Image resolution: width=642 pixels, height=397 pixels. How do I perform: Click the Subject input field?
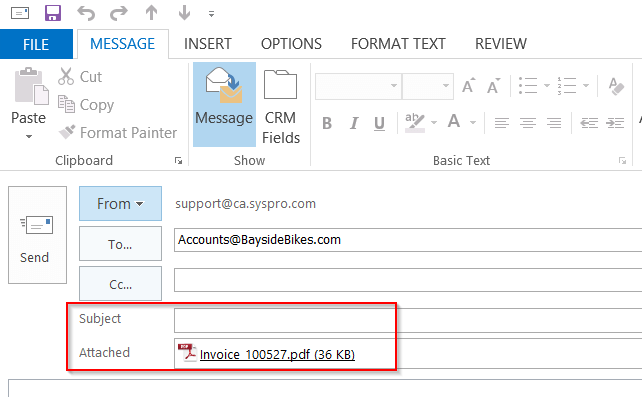408,320
